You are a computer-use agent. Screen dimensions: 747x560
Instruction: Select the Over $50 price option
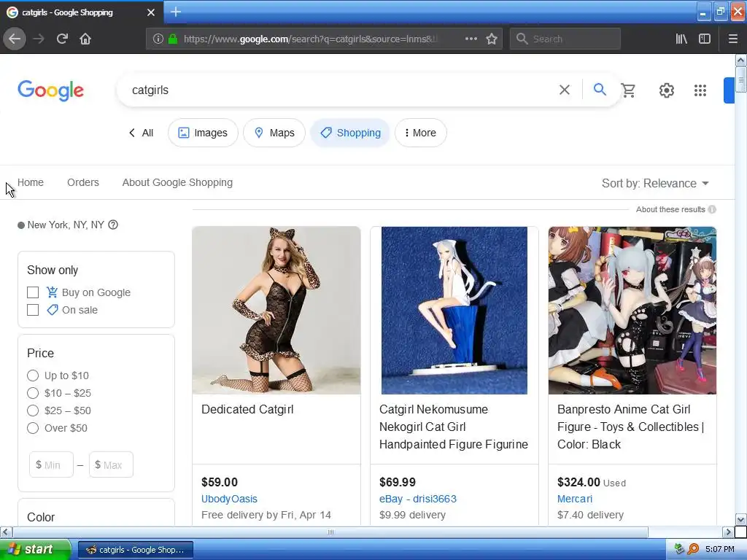pyautogui.click(x=33, y=428)
